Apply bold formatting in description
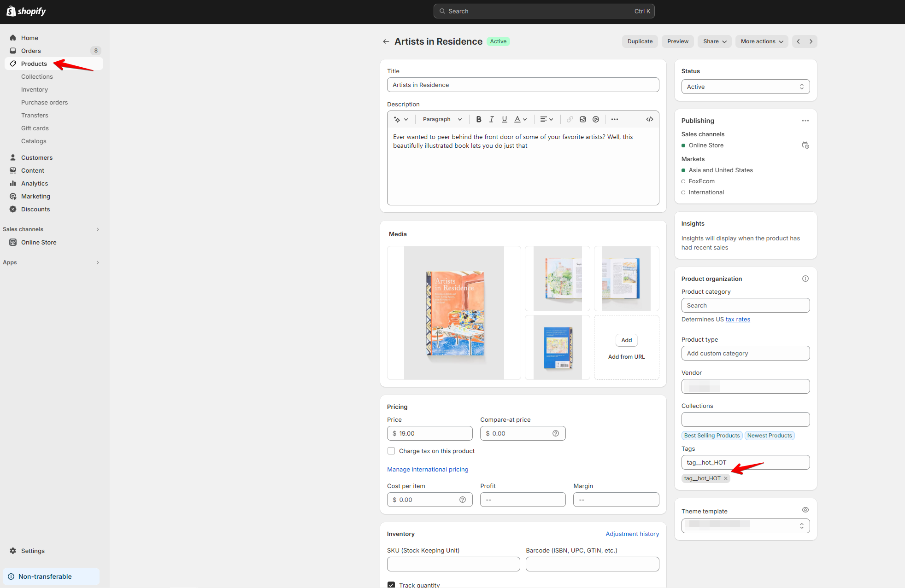The width and height of the screenshot is (905, 588). [x=479, y=119]
